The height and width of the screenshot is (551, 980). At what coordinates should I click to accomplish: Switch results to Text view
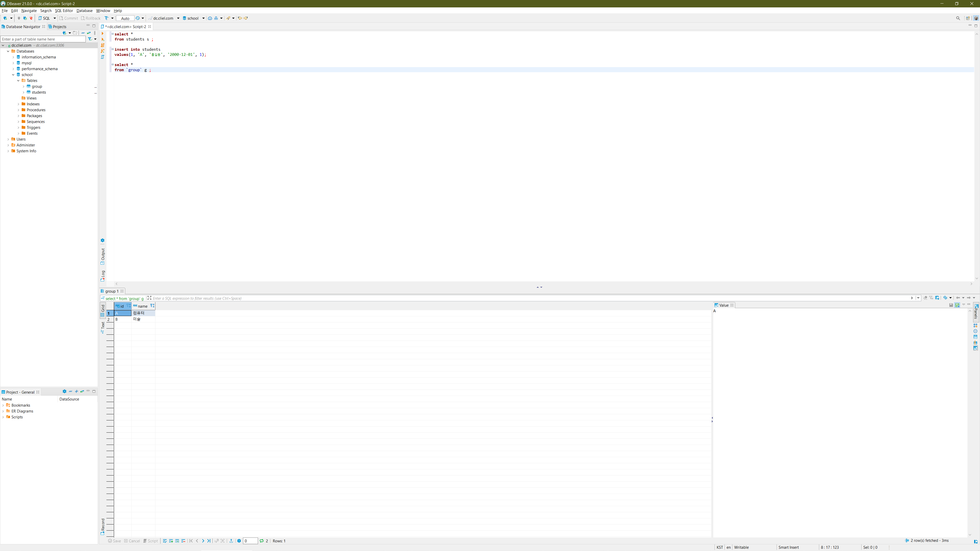coord(103,327)
